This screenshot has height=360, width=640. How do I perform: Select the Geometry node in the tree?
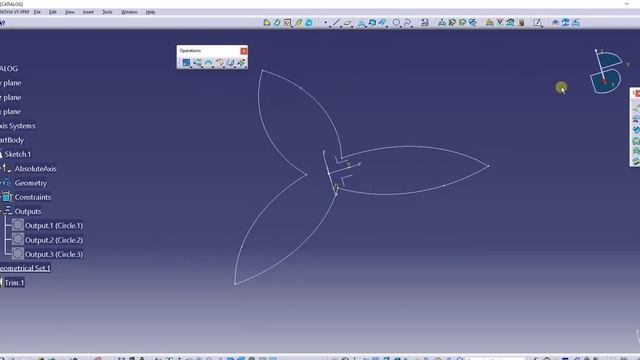pos(31,183)
